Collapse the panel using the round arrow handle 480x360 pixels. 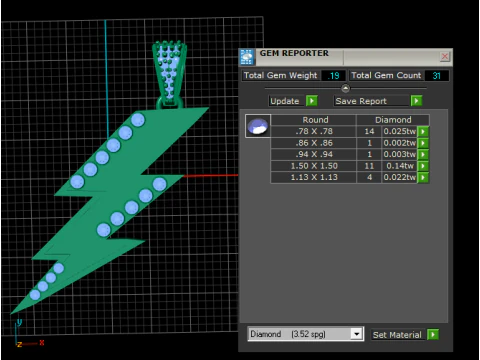[346, 88]
